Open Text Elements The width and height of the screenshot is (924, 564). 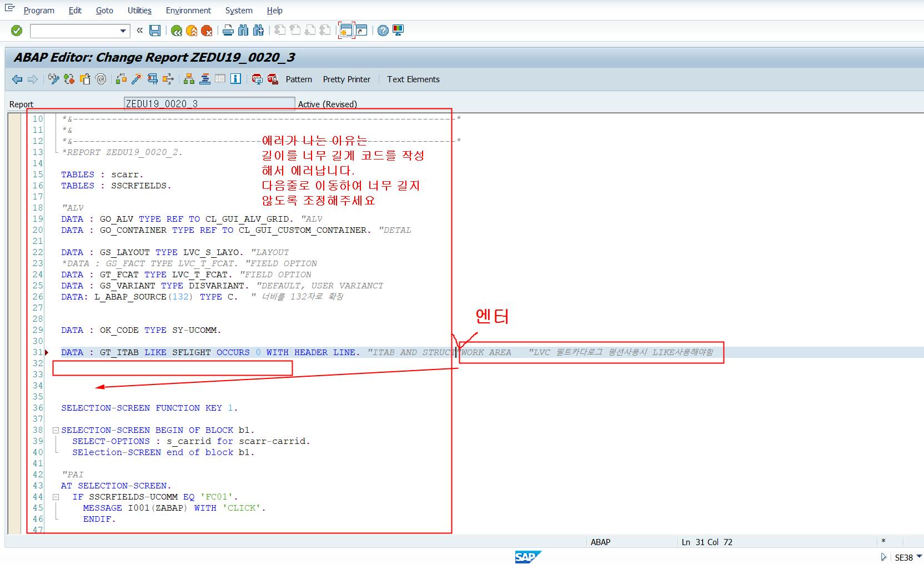413,79
